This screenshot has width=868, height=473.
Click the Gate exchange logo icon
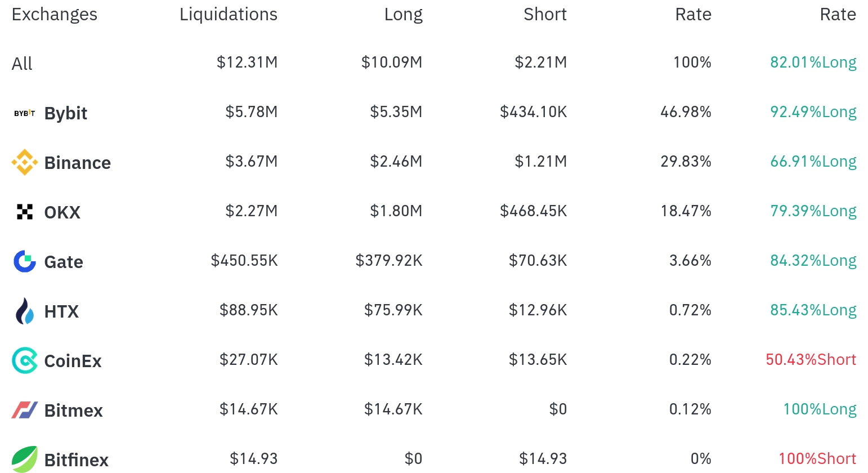click(x=25, y=261)
